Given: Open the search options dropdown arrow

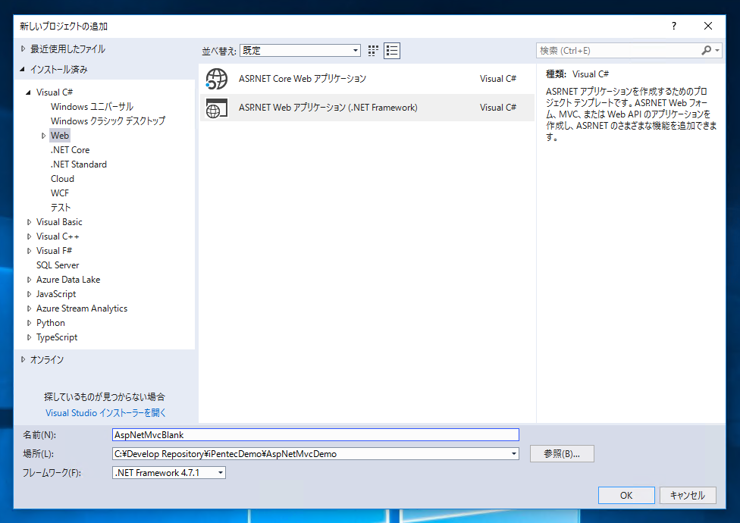Looking at the screenshot, I should [717, 50].
